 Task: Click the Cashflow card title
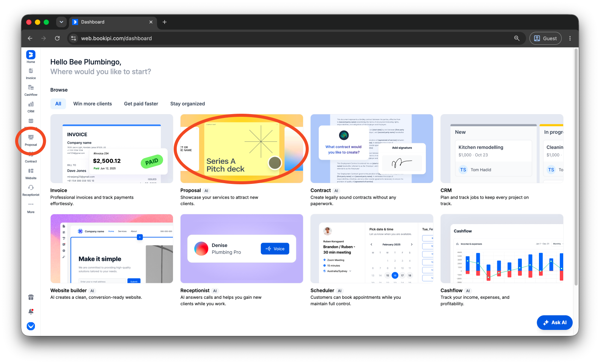[x=451, y=291]
